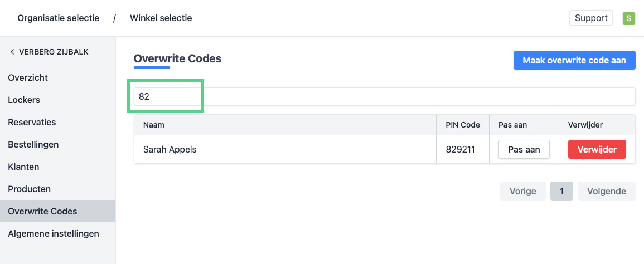Go to Organisatie selectie breadcrumb
Screen dimensions: 644x264
pyautogui.click(x=58, y=18)
